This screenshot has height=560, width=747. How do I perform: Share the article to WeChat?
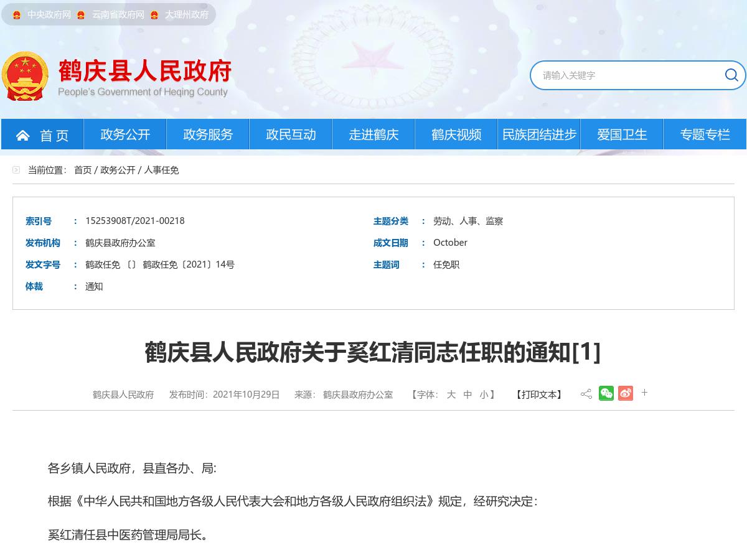pos(606,393)
